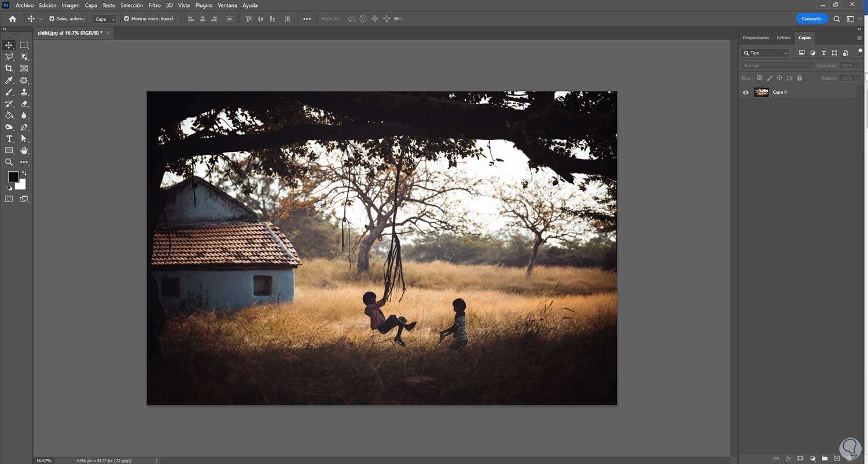Screen dimensions: 868x464
Task: Turn layer filtering on or off
Action: point(860,50)
